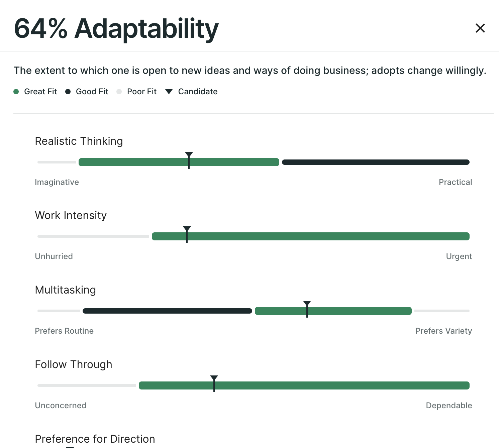Click the Prefers Variety endpoint label
The width and height of the screenshot is (499, 448).
click(x=443, y=331)
